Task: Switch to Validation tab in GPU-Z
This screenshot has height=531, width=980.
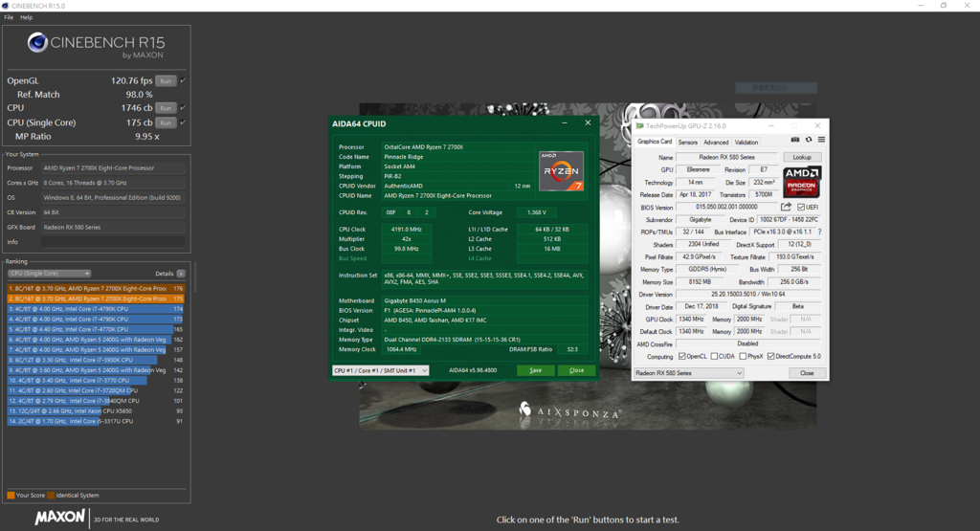Action: coord(746,143)
